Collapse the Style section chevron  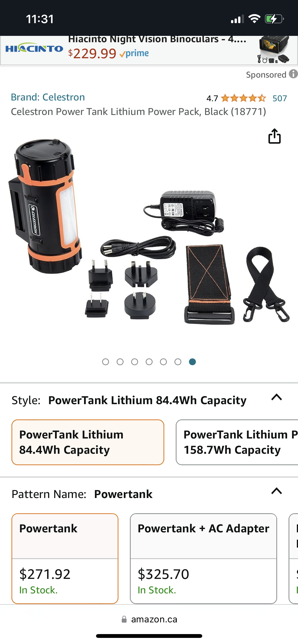coord(277,397)
